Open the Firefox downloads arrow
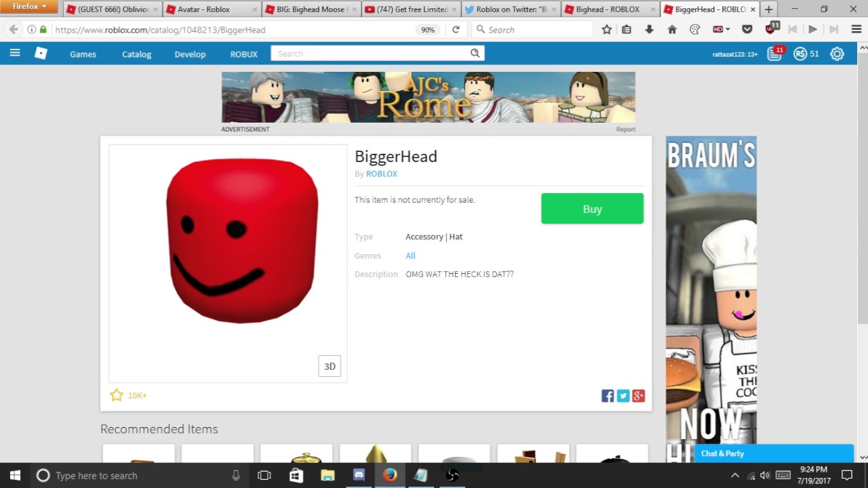The height and width of the screenshot is (488, 868). point(649,30)
